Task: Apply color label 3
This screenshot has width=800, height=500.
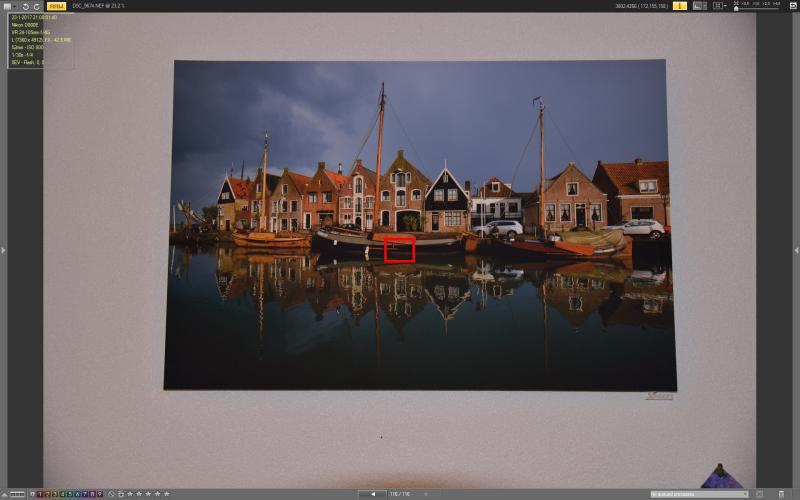Action: click(x=55, y=494)
